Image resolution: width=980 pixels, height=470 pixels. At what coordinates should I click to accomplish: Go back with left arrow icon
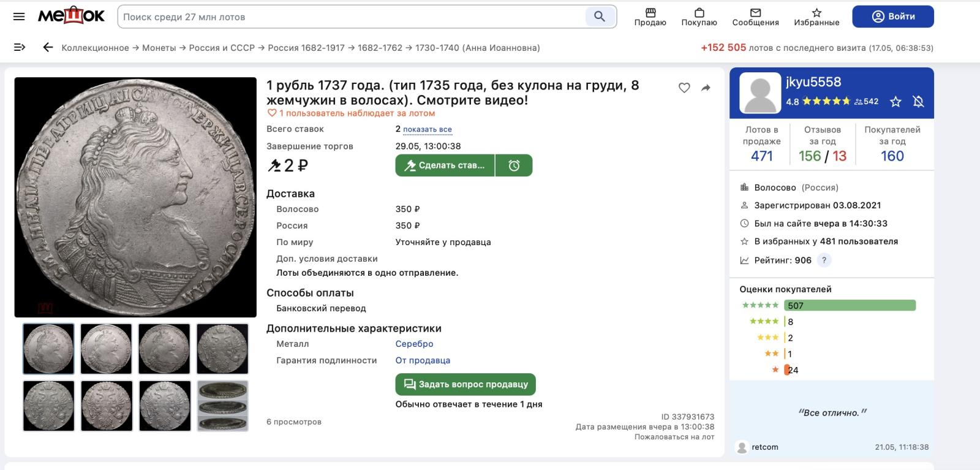(x=48, y=48)
